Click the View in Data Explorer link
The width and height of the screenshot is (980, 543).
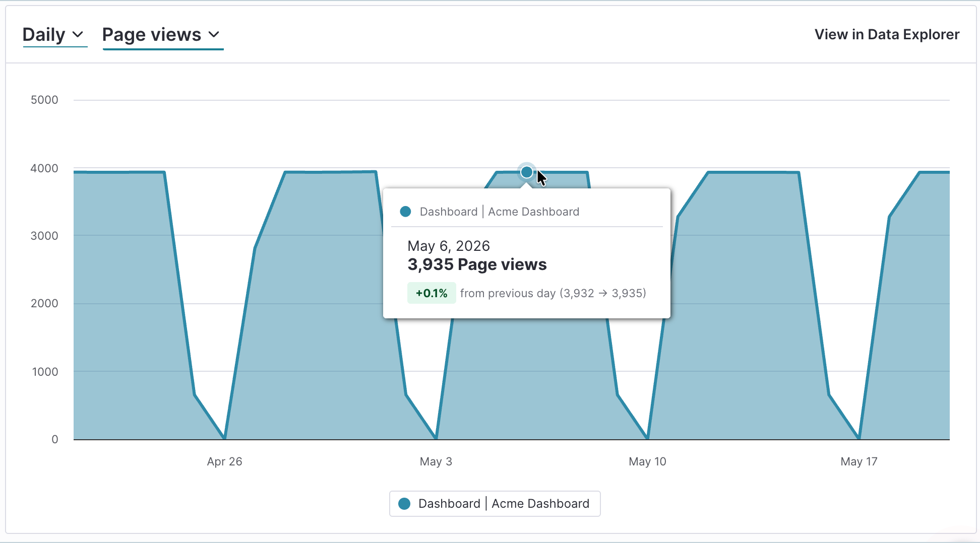[887, 34]
